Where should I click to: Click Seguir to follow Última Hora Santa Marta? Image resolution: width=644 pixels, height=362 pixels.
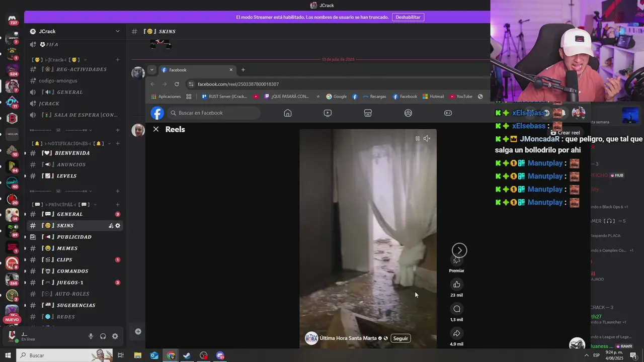(x=400, y=338)
